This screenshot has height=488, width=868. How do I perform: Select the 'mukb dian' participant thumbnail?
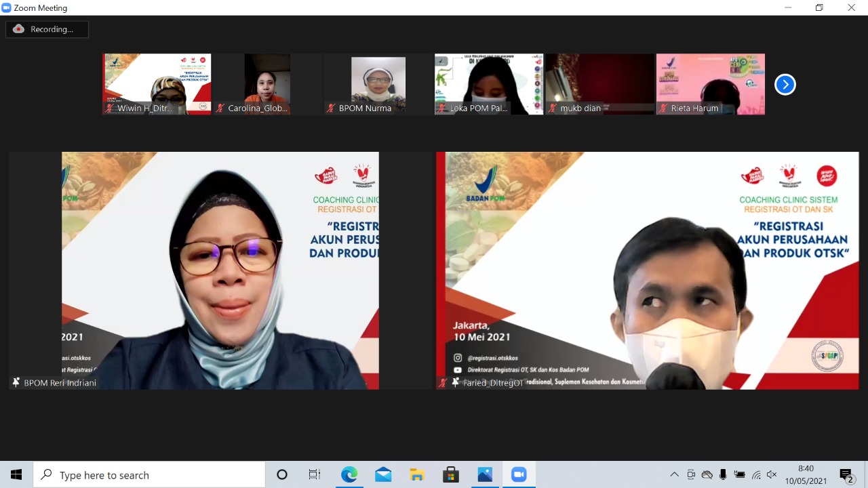pyautogui.click(x=599, y=84)
